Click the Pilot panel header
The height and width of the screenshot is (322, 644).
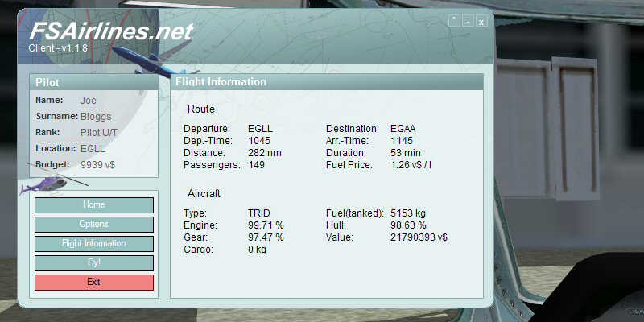pyautogui.click(x=94, y=82)
